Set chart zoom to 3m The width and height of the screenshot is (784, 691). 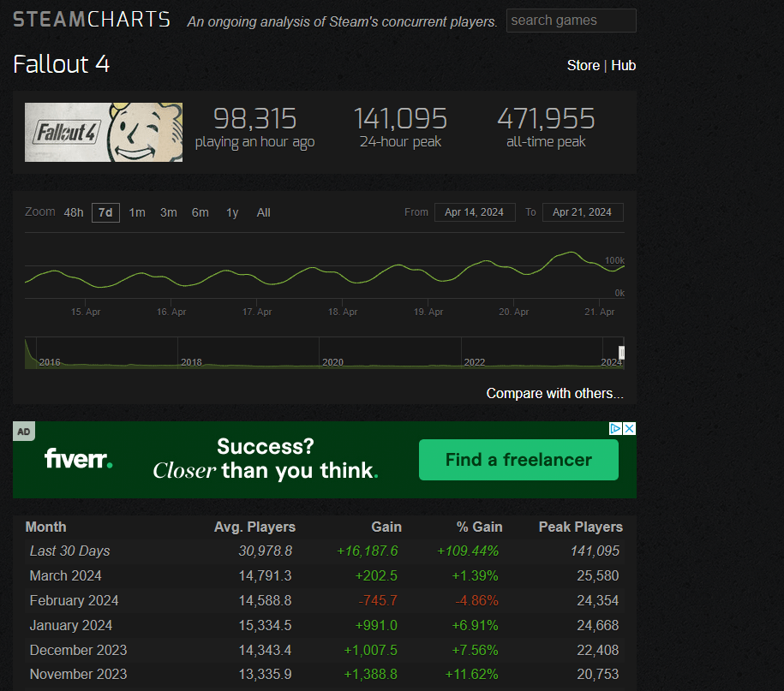pos(169,213)
